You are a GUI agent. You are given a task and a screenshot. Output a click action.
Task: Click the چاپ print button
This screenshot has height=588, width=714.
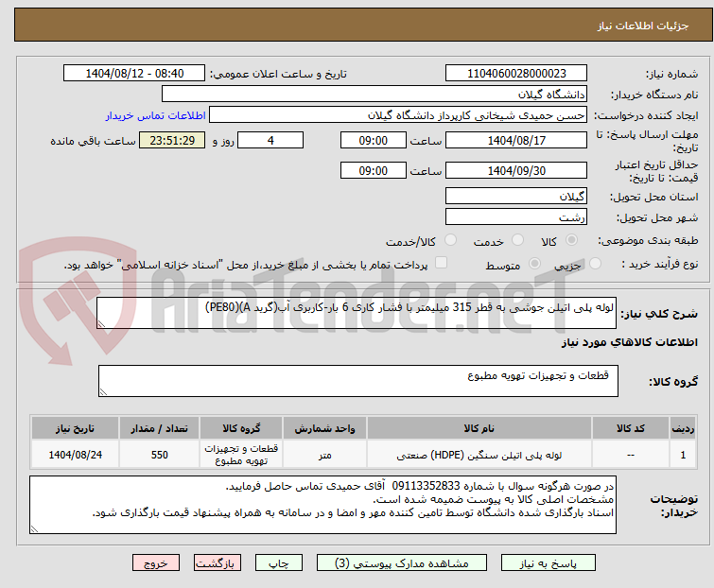pyautogui.click(x=279, y=562)
